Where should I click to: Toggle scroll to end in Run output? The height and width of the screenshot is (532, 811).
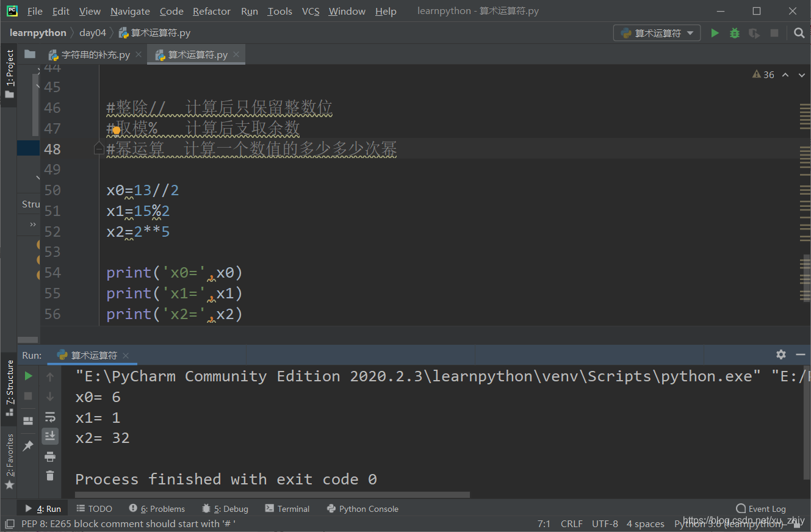pyautogui.click(x=50, y=436)
